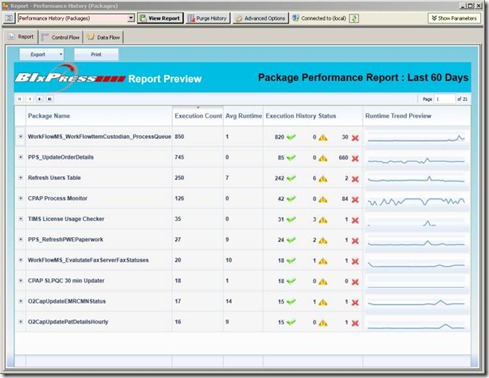Viewport: 489px width, 378px height.
Task: Click the View Report button
Action: [160, 18]
